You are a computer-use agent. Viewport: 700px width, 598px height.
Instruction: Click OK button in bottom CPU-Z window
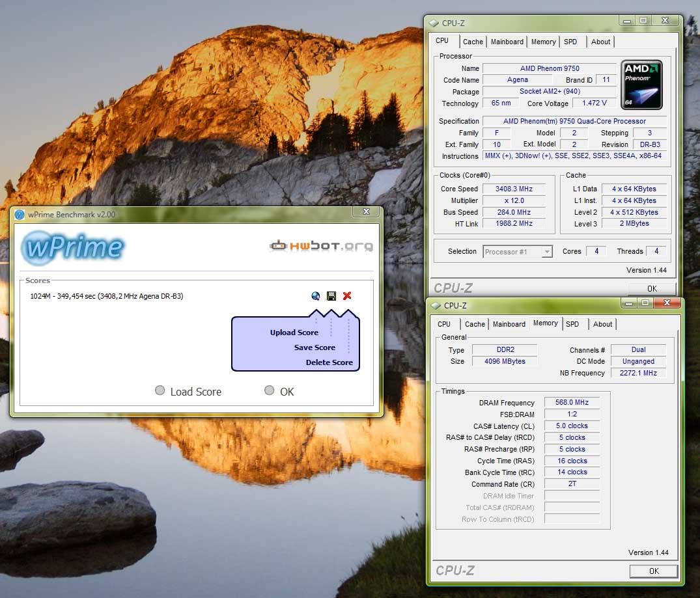654,571
